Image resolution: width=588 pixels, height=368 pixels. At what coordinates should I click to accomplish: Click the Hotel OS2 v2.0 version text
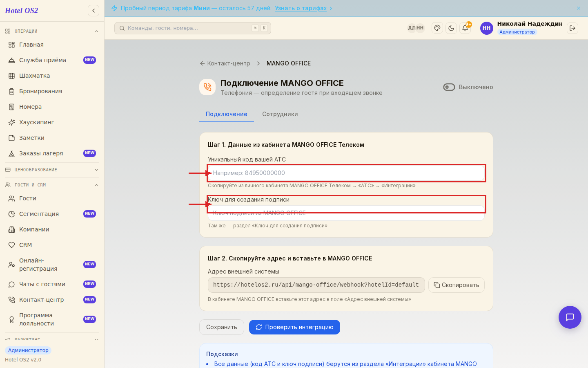tap(23, 360)
